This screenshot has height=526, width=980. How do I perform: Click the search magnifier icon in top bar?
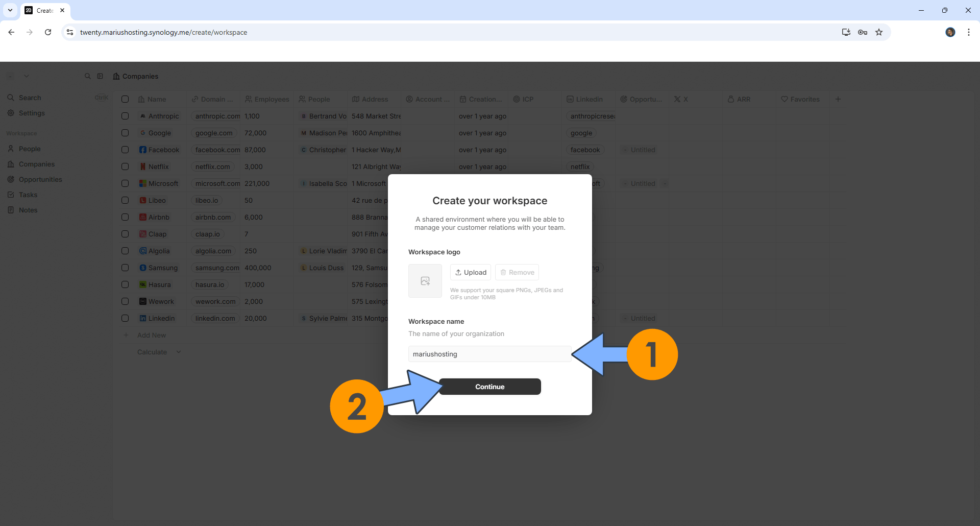[88, 76]
